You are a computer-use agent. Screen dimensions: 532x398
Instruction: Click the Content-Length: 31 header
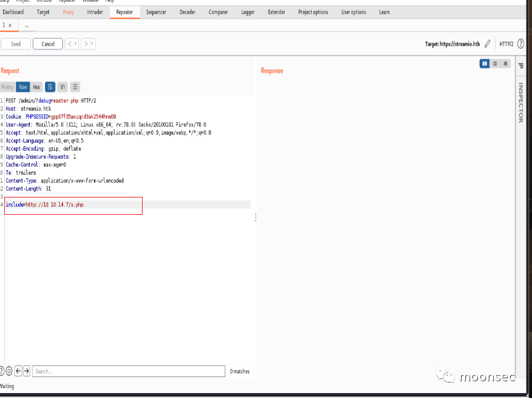tap(28, 189)
